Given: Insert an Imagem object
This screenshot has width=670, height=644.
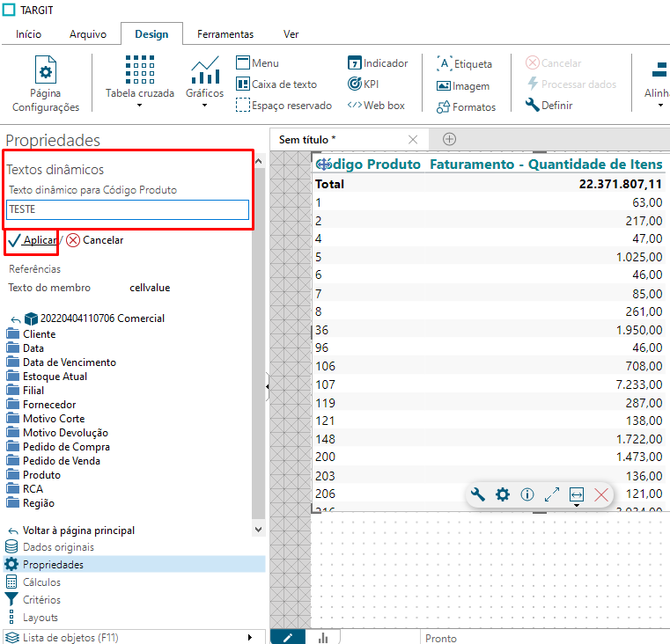Looking at the screenshot, I should pos(463,86).
